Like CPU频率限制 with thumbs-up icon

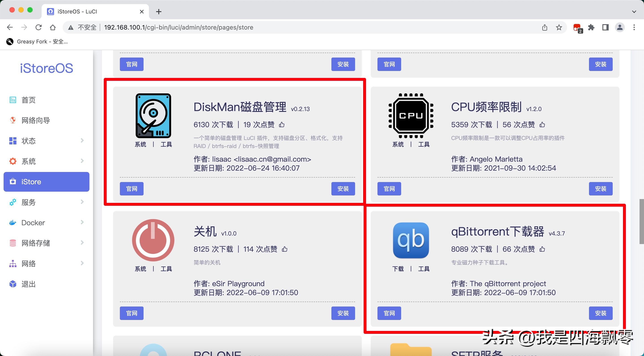[542, 125]
